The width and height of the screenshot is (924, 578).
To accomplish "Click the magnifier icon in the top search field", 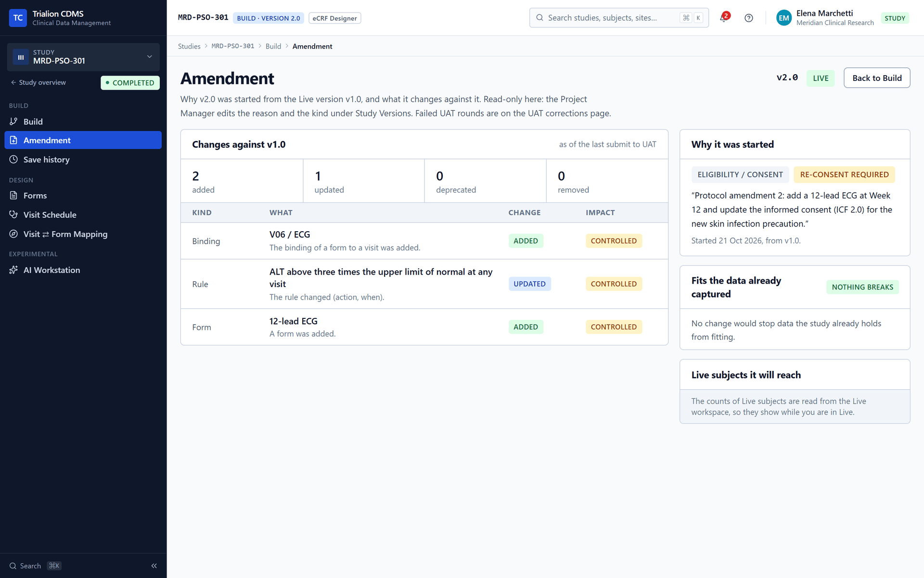I will click(x=540, y=18).
